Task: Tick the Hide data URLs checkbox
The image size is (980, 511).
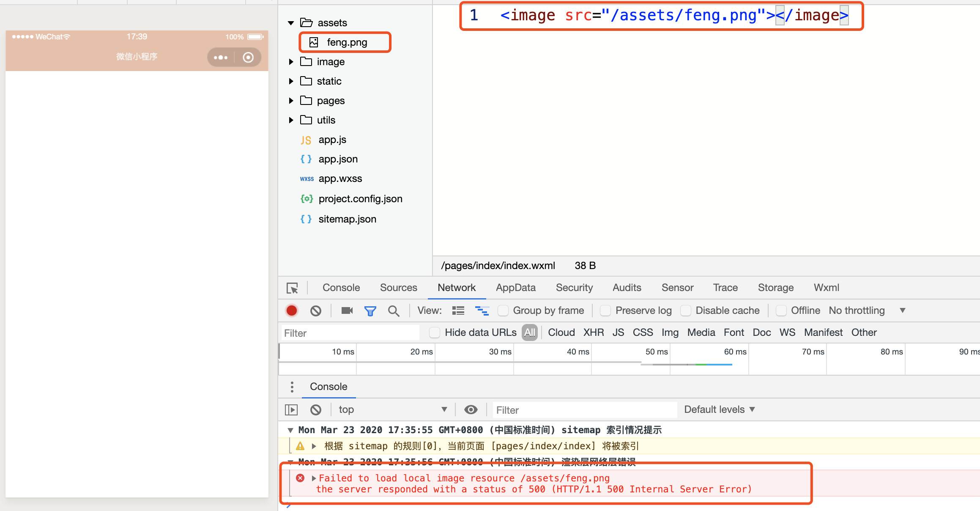Action: click(435, 332)
